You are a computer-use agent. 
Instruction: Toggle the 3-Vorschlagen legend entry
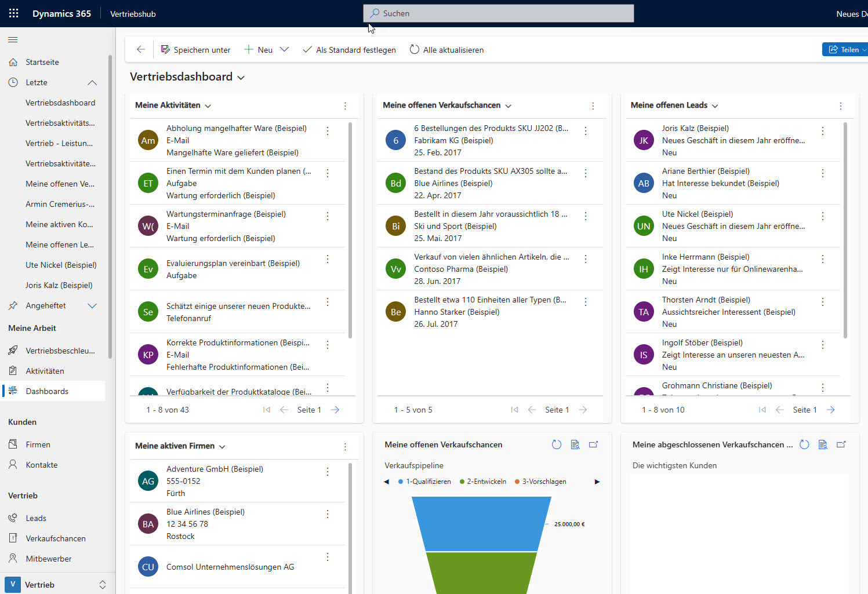(x=540, y=482)
